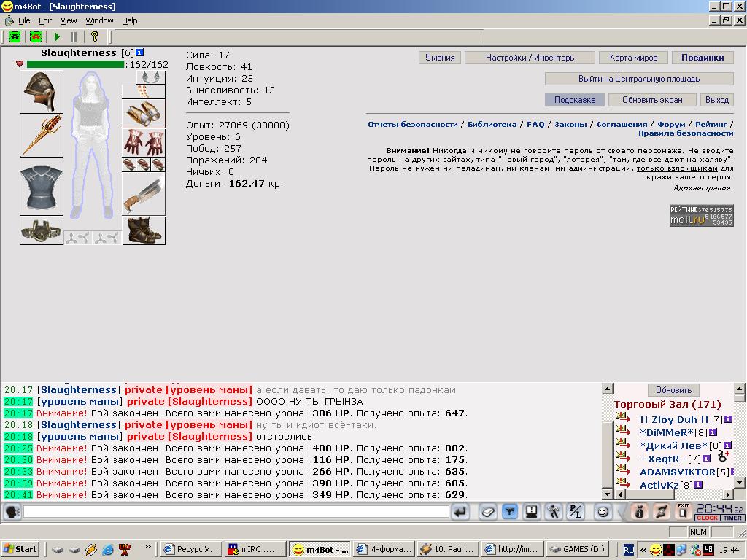Select player ADAMSVIKTOR in list

coord(678,472)
